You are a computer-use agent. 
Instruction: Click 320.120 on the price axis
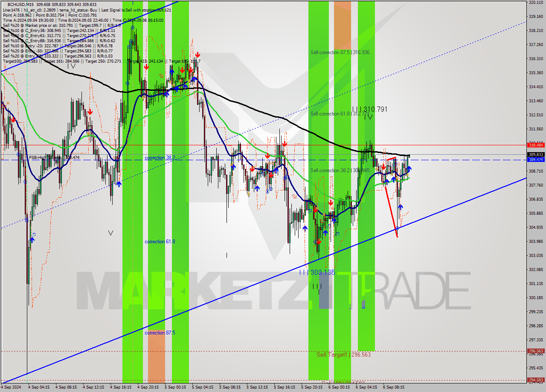[x=536, y=2]
